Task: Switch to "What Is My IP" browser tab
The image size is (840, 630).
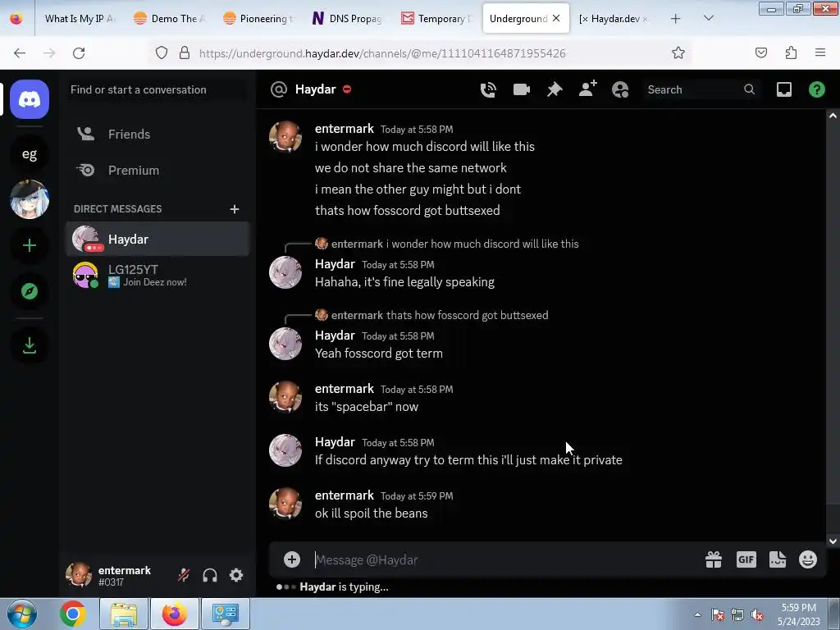Action: pyautogui.click(x=78, y=19)
